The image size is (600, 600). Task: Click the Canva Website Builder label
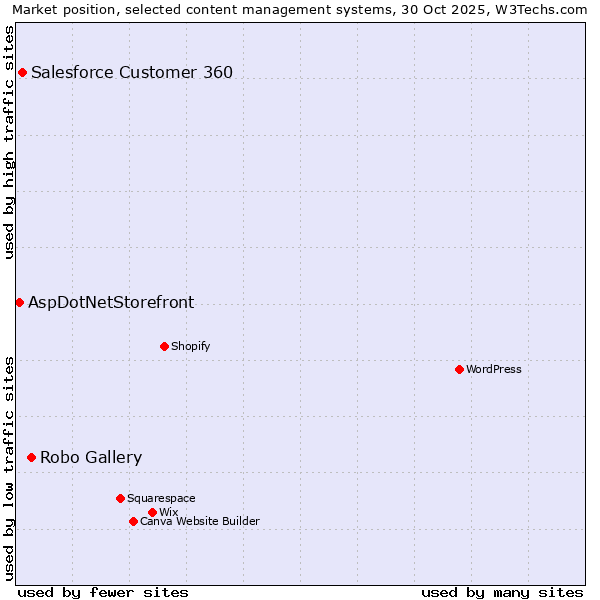point(200,521)
